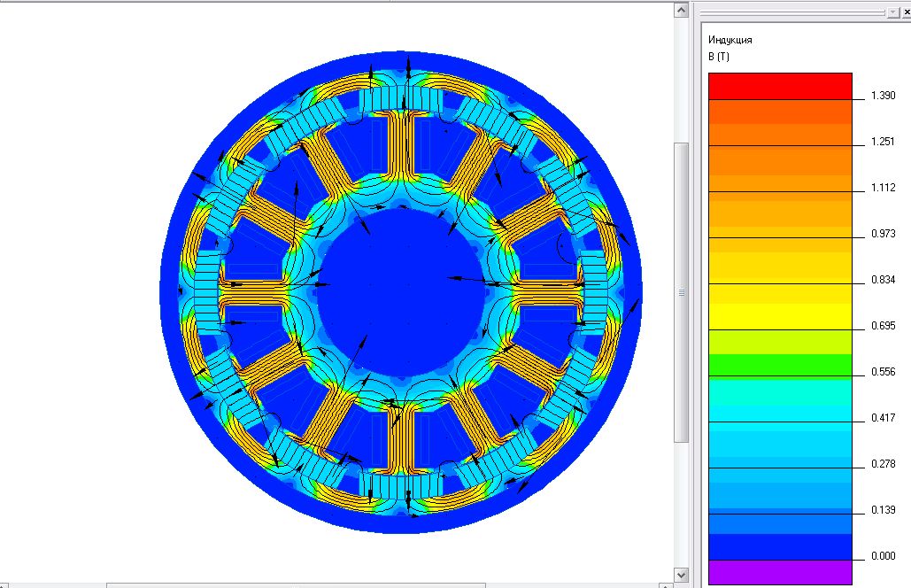Pick the bright green legend color band
The width and height of the screenshot is (911, 588).
coord(779,365)
